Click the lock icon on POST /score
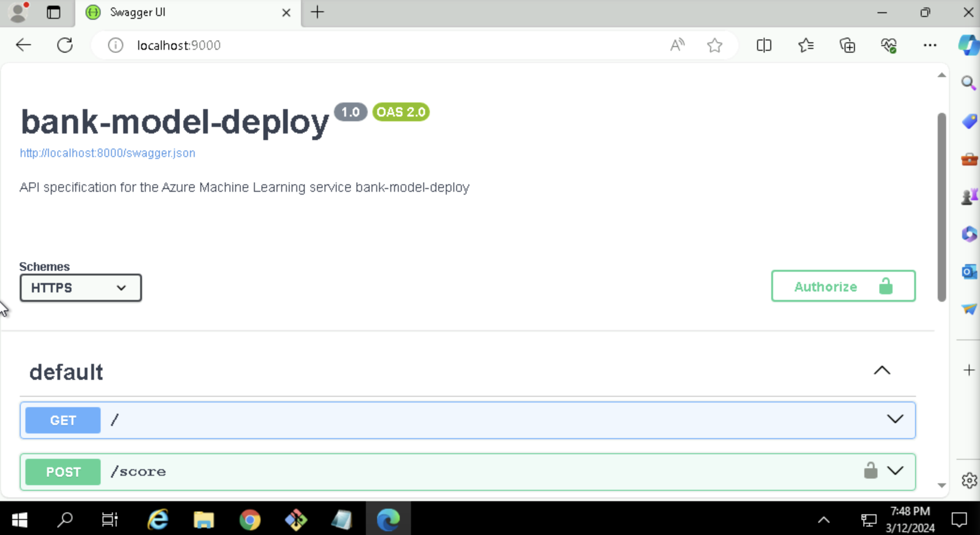The image size is (980, 535). click(x=870, y=471)
